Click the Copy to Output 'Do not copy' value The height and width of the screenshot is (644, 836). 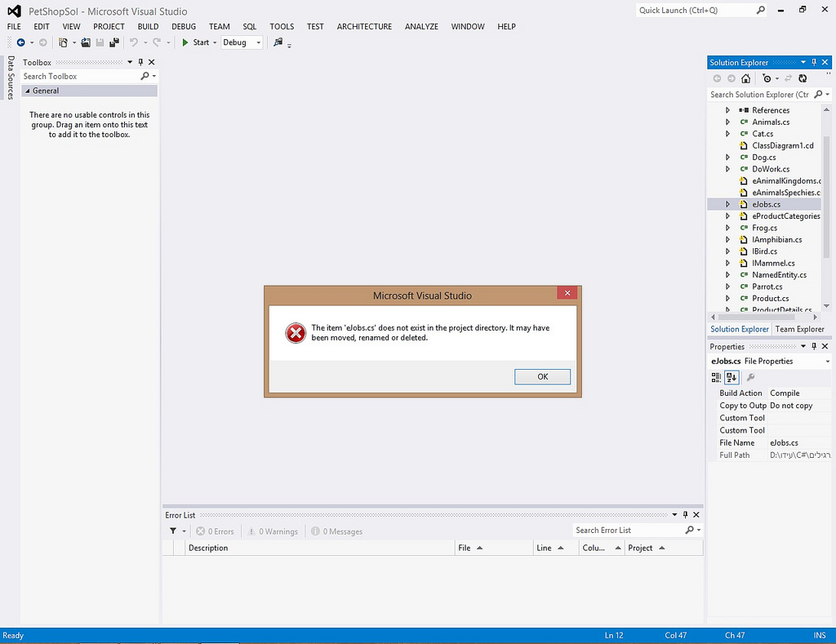click(x=791, y=406)
